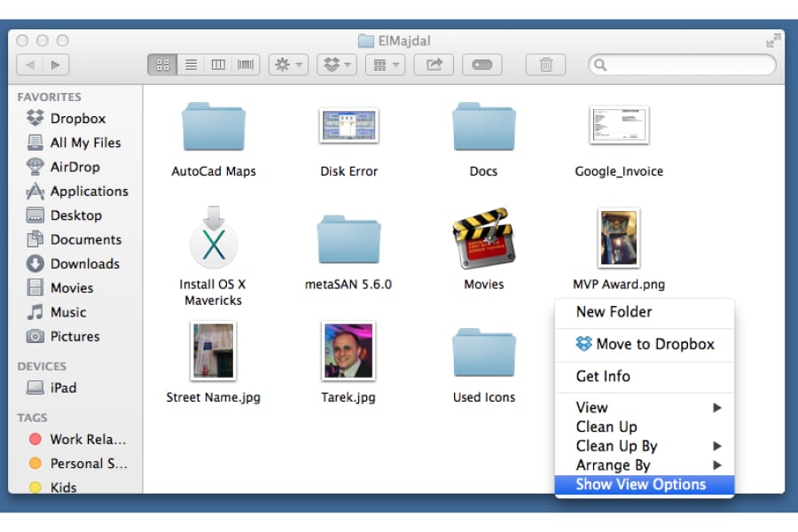Go back with the left arrow button
This screenshot has height=532, width=798.
30,65
